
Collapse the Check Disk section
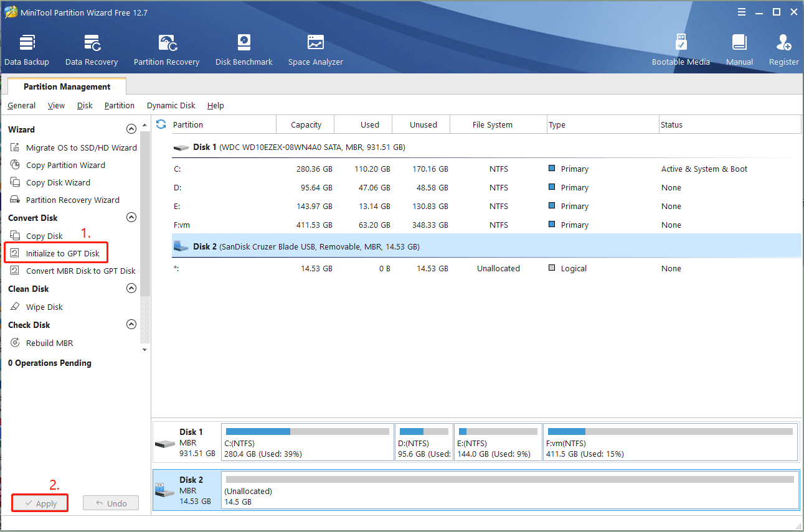[131, 324]
